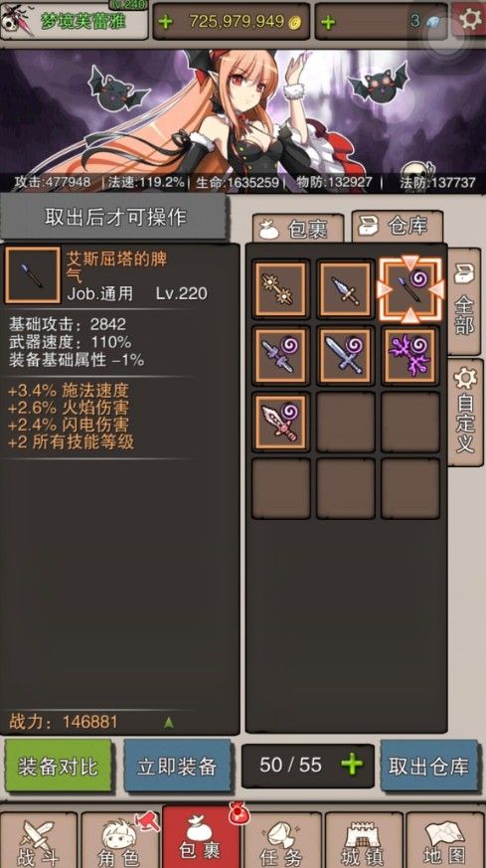Switch to the 仓库 warehouse tab

point(398,227)
